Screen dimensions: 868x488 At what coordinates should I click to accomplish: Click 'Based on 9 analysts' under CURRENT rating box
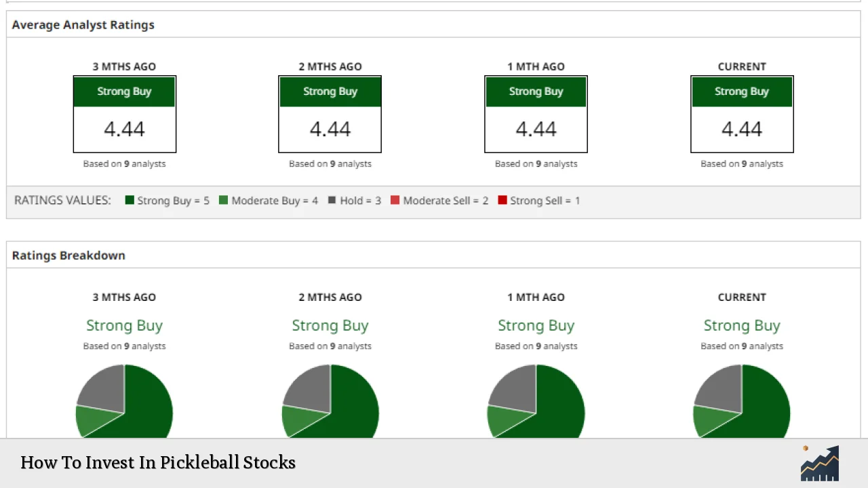(x=742, y=163)
